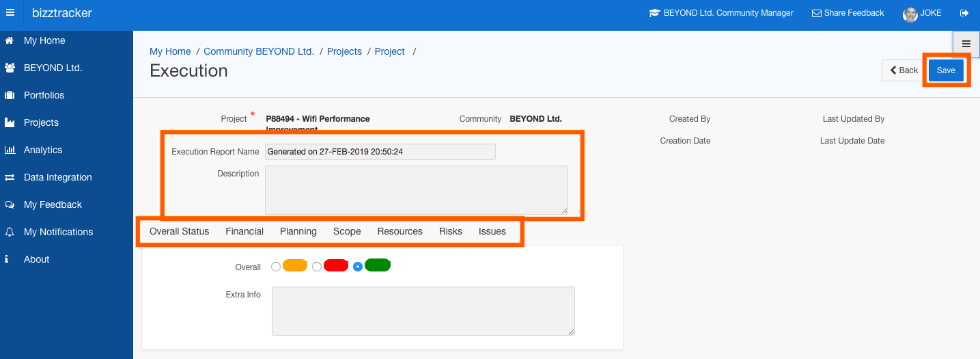The width and height of the screenshot is (980, 359).
Task: Click the blue Save button
Action: coord(946,70)
